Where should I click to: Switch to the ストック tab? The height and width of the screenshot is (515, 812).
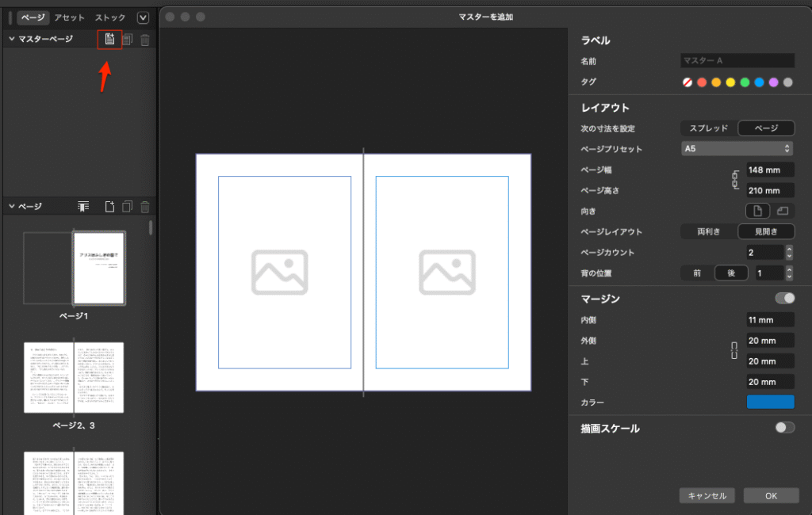109,17
